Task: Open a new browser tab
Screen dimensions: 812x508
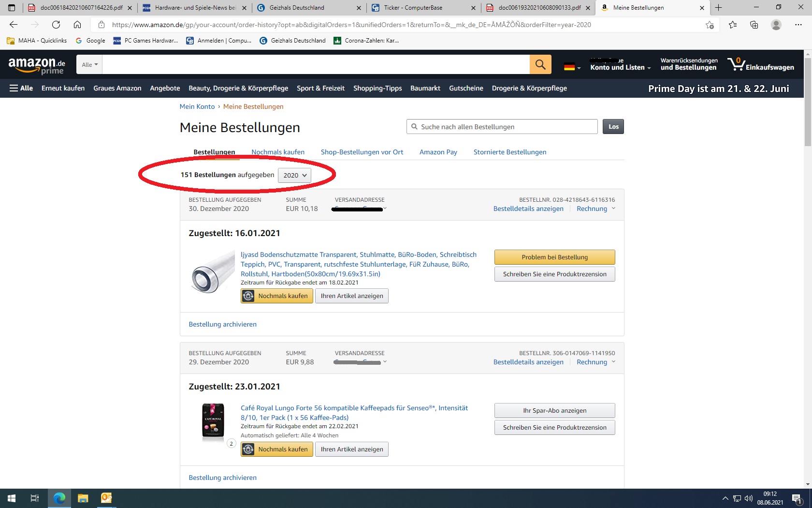Action: [x=719, y=8]
